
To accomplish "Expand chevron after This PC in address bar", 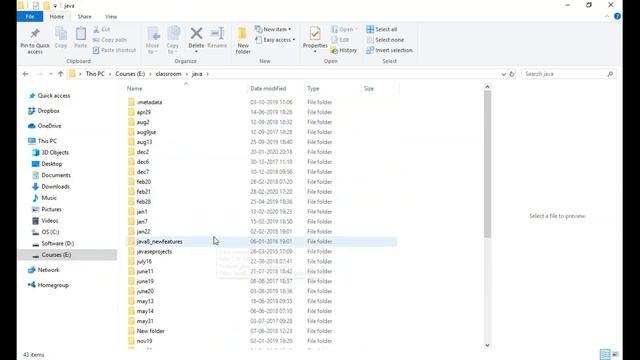I will tap(110, 74).
